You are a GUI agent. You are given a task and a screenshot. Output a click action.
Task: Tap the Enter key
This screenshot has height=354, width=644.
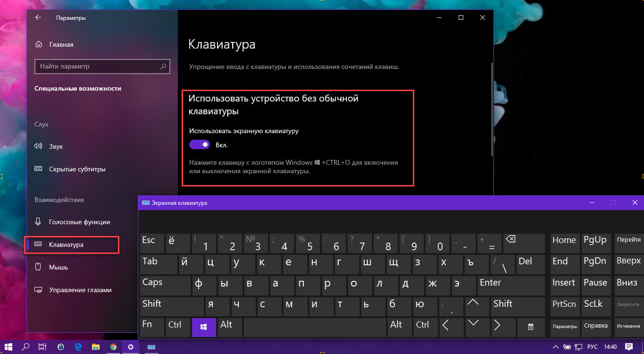(x=511, y=285)
